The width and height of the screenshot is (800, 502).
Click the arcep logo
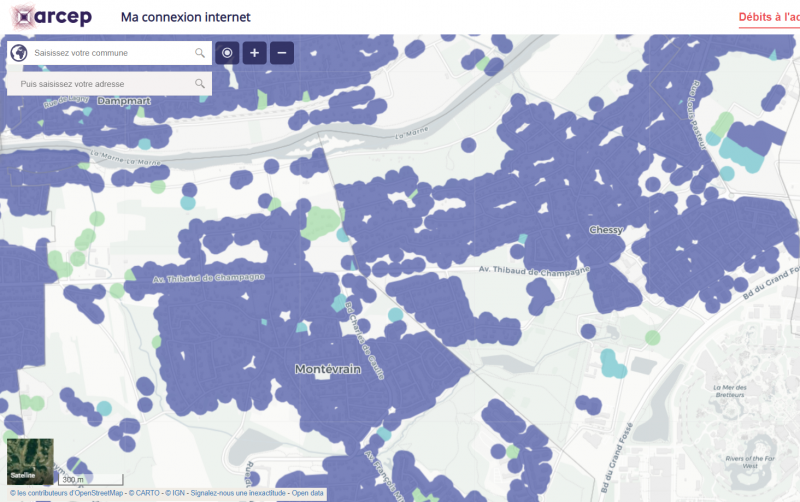pos(51,17)
